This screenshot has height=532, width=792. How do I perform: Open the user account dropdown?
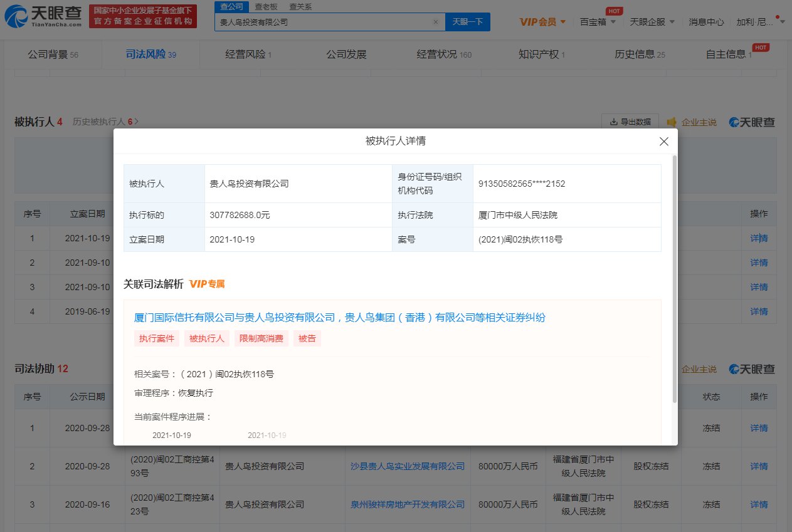pos(760,22)
